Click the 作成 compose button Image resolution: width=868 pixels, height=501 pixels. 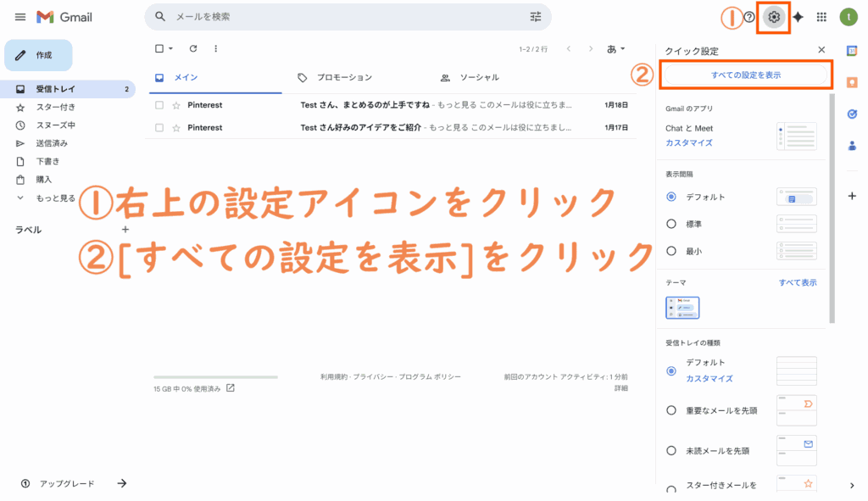tap(39, 55)
